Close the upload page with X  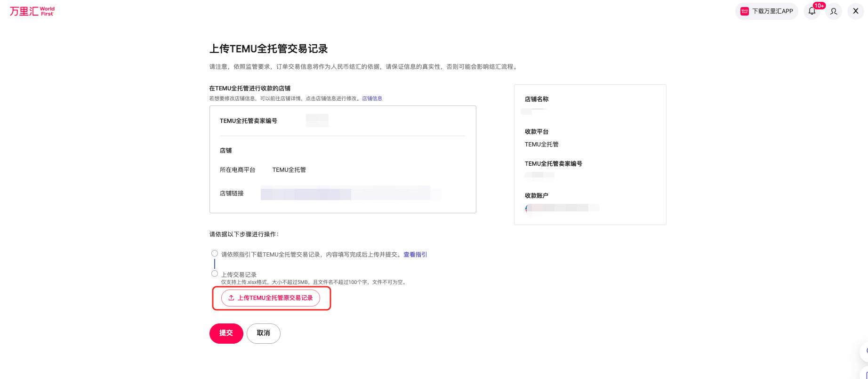(855, 11)
